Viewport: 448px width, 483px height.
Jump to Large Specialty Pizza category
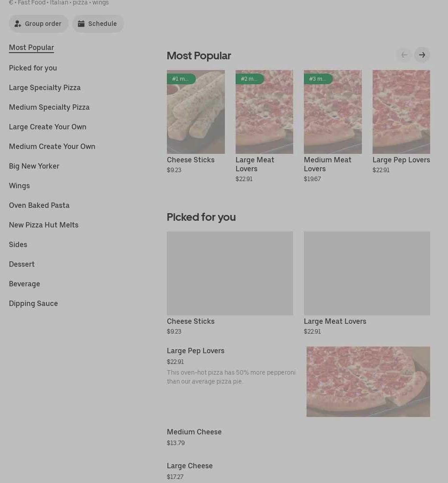point(45,87)
